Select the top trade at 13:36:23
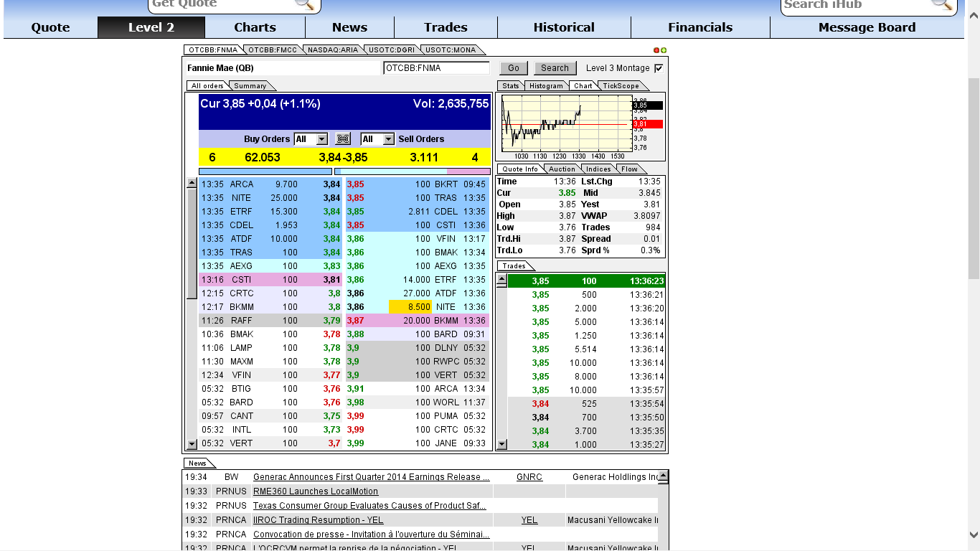The width and height of the screenshot is (980, 551). click(586, 281)
